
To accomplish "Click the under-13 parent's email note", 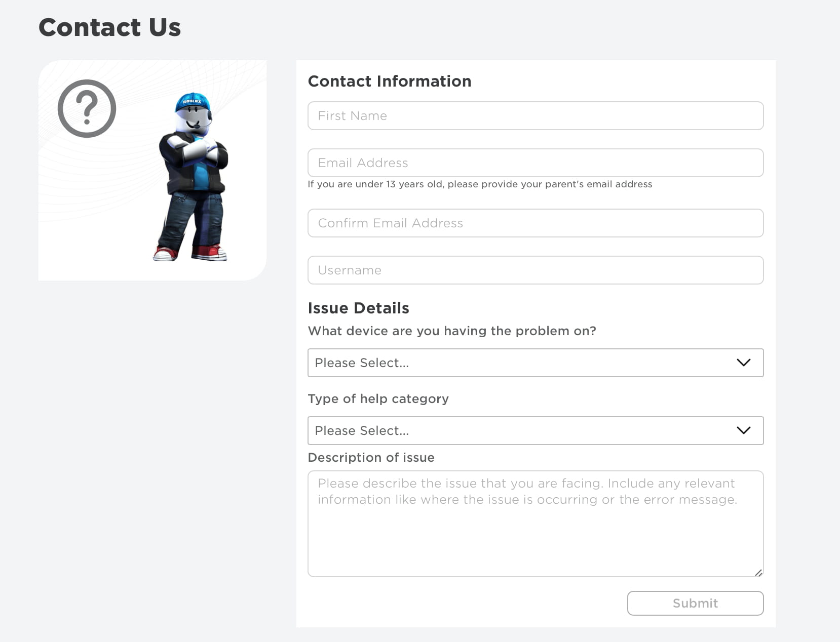I will [x=480, y=184].
